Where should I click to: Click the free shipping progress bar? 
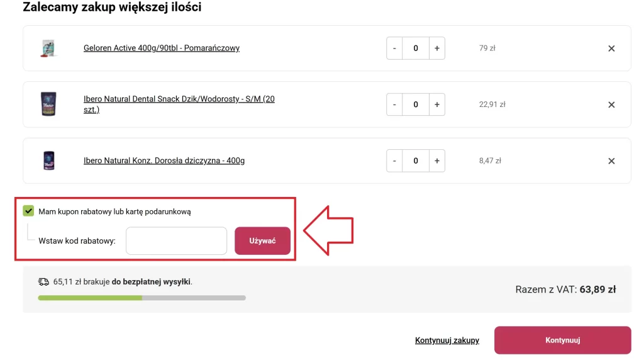[142, 298]
